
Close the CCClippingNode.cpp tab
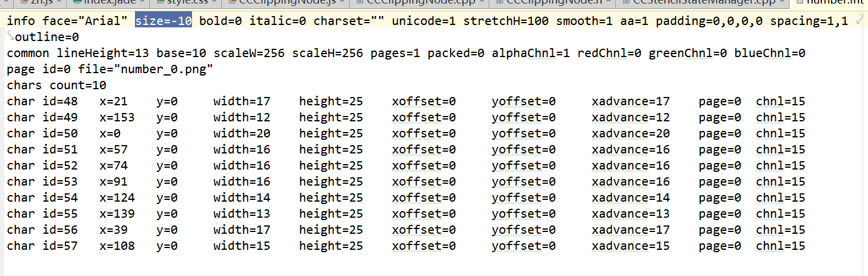(483, 2)
